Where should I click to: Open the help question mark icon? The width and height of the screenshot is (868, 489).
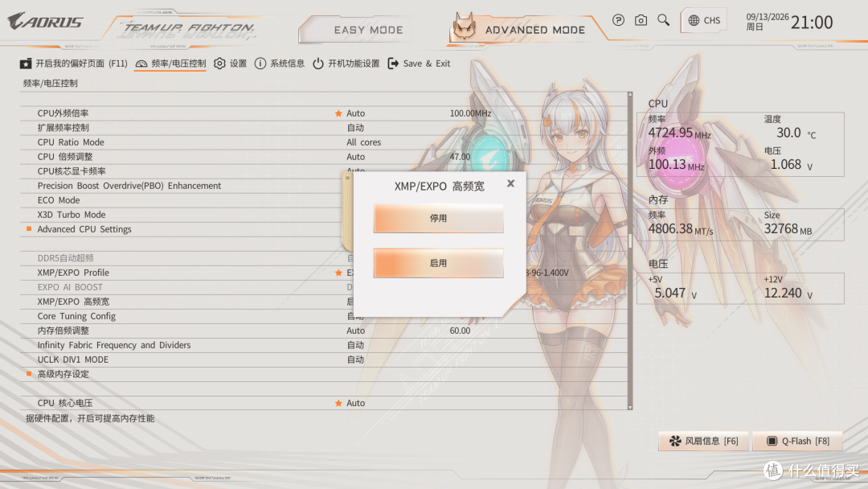(x=618, y=20)
